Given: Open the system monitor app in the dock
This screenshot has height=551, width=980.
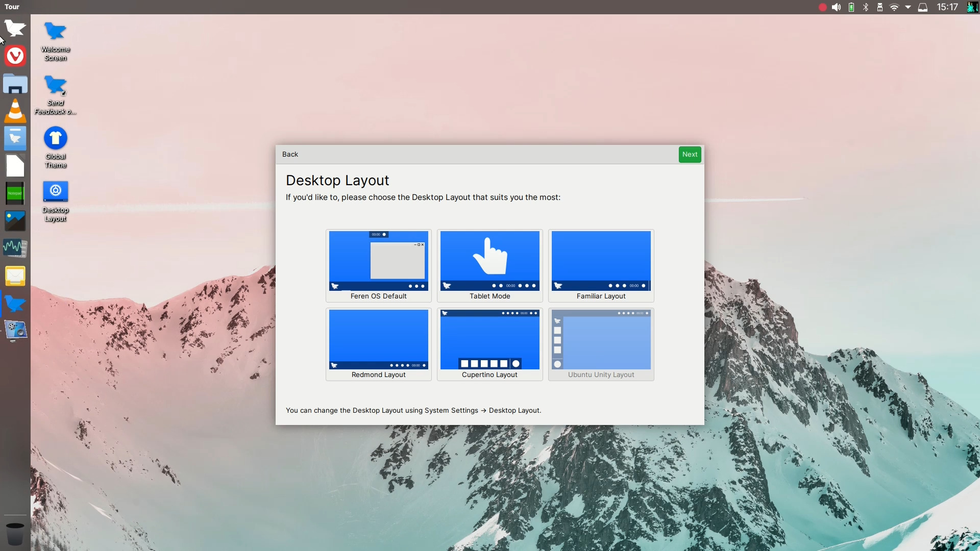Looking at the screenshot, I should pyautogui.click(x=15, y=248).
